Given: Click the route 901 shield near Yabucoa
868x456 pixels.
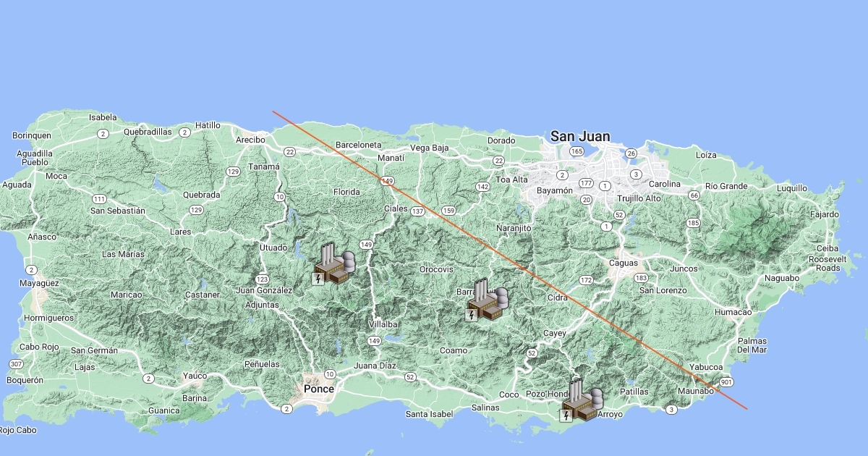Looking at the screenshot, I should click(726, 381).
